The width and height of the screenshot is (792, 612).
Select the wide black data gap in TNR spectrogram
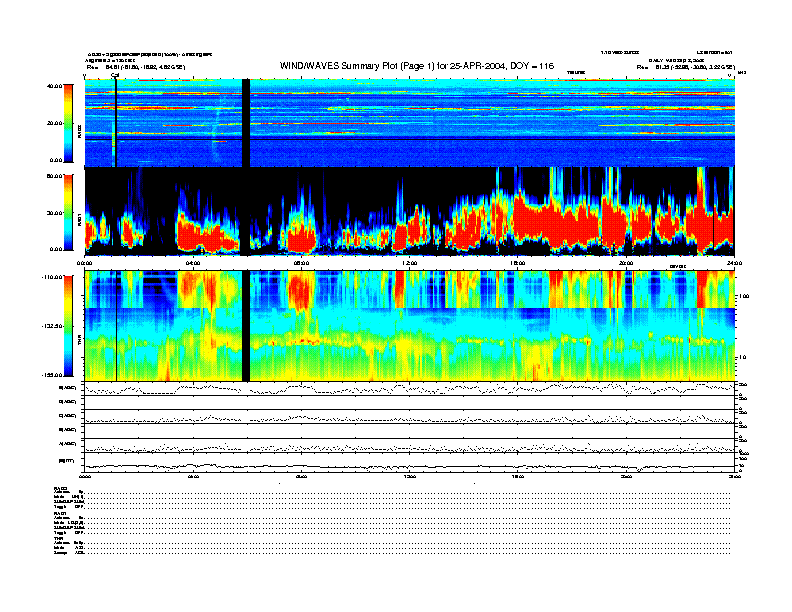pyautogui.click(x=246, y=325)
